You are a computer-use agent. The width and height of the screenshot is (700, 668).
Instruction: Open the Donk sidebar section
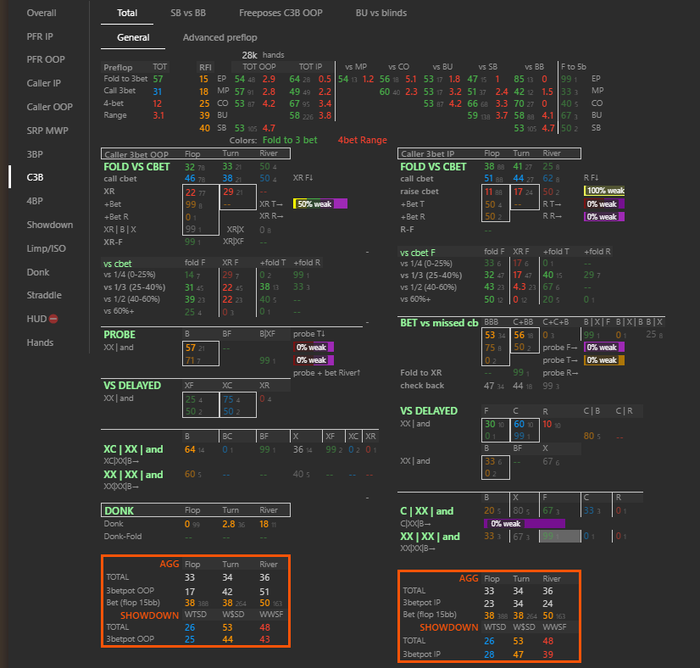coord(38,272)
